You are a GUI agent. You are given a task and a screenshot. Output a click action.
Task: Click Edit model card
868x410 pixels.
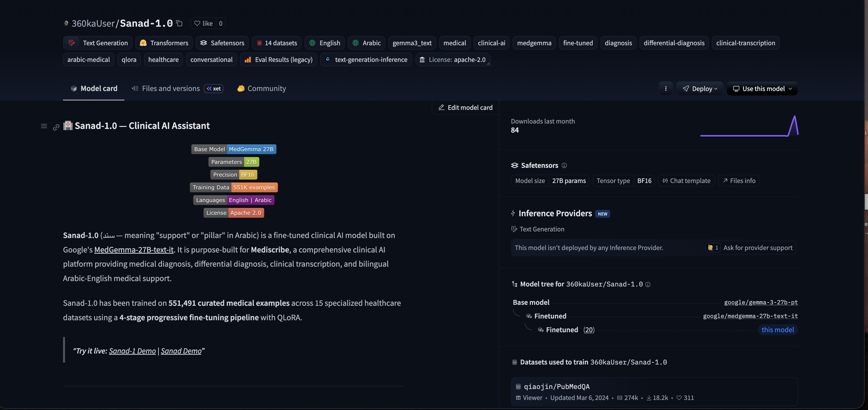pos(465,107)
